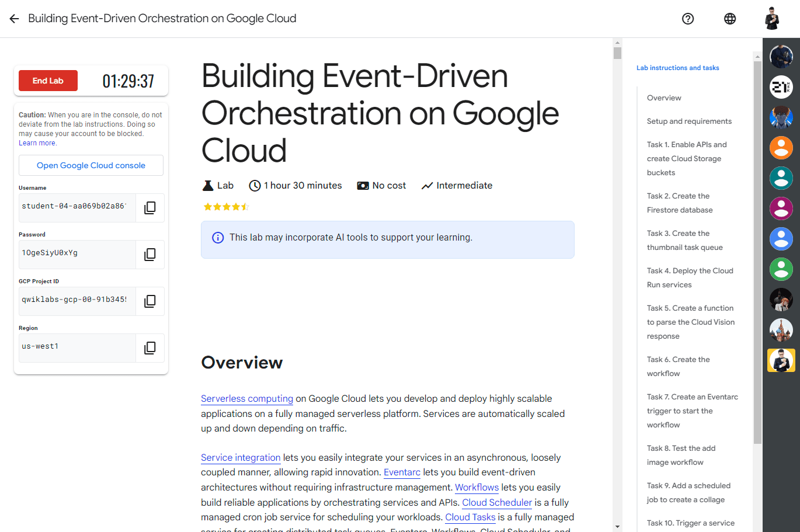Open Google Cloud console
Viewport: 800px width, 532px height.
(x=91, y=165)
